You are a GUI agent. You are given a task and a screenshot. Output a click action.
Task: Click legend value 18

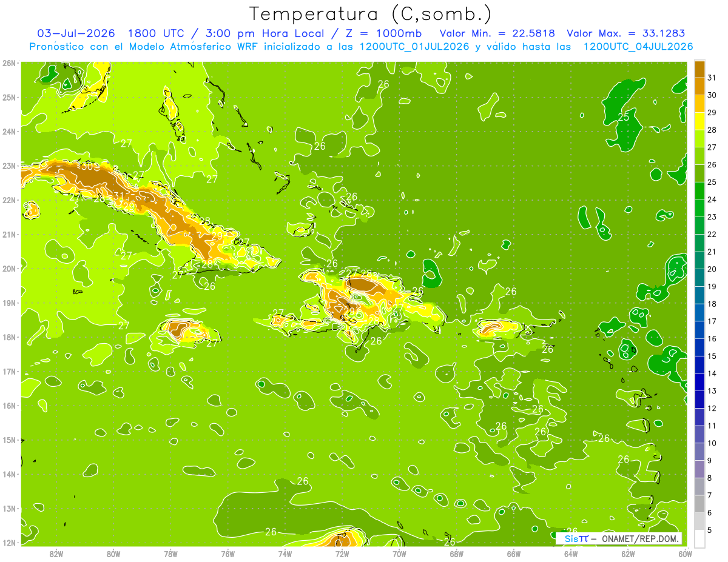point(712,304)
